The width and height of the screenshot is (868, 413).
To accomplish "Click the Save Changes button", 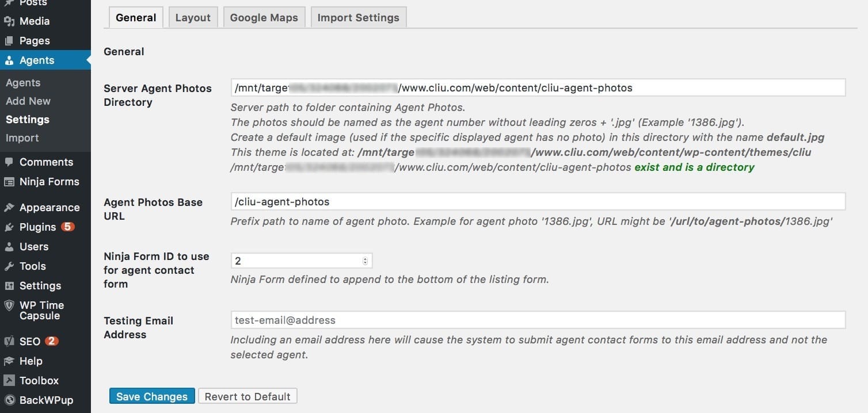I will [x=152, y=397].
